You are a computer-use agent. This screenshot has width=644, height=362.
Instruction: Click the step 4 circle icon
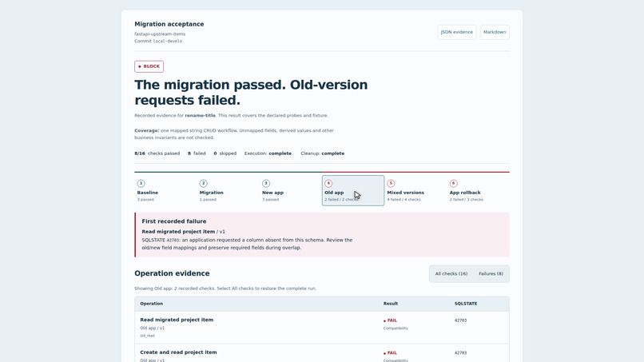pyautogui.click(x=328, y=183)
